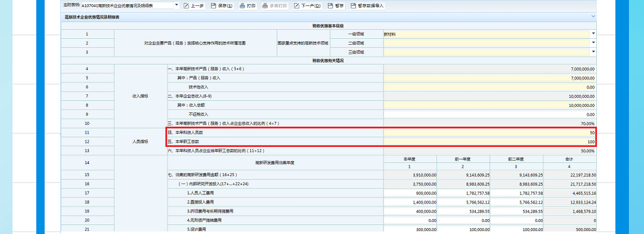
Task: Click 人员人工费用 前一年度 cell 1,782,757.58
Action: point(464,193)
